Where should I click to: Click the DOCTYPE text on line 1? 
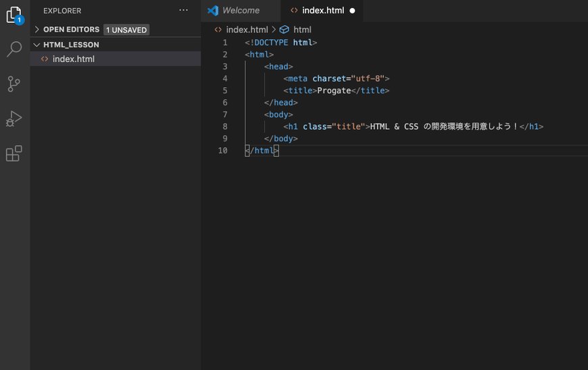271,43
